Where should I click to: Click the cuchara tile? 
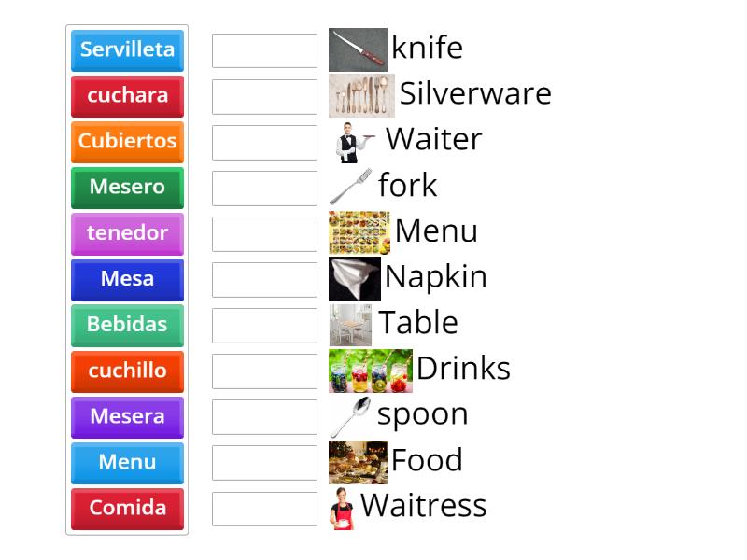(127, 96)
